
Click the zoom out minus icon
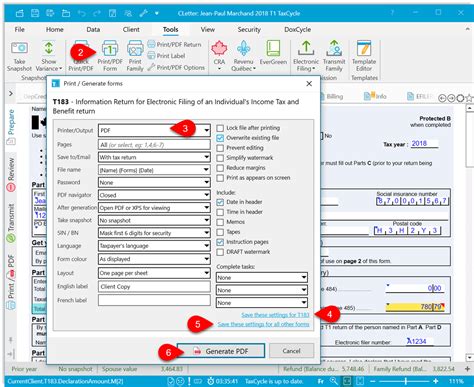373,381
